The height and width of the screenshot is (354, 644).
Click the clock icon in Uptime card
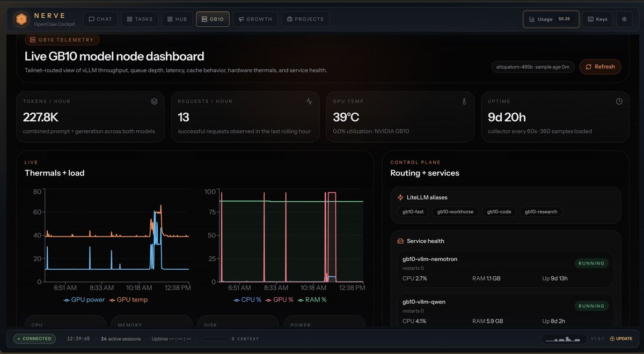pyautogui.click(x=619, y=101)
